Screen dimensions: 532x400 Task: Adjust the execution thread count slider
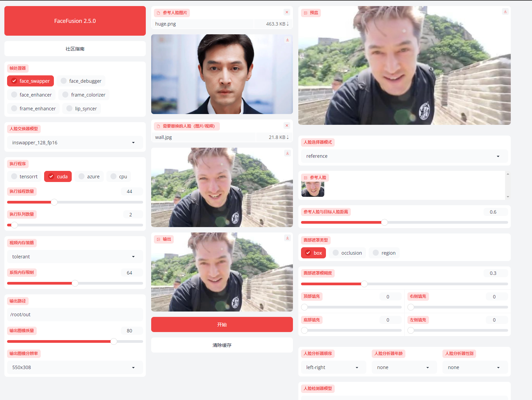pos(75,202)
